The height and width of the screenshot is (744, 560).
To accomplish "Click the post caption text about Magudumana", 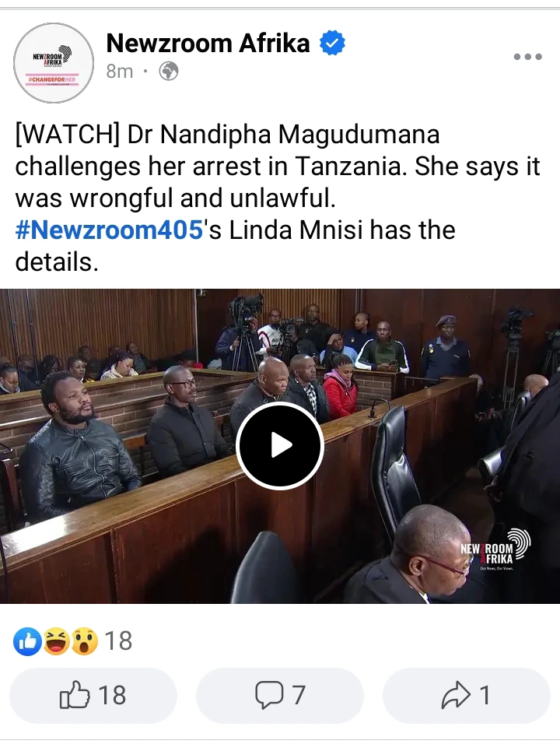I will click(278, 198).
